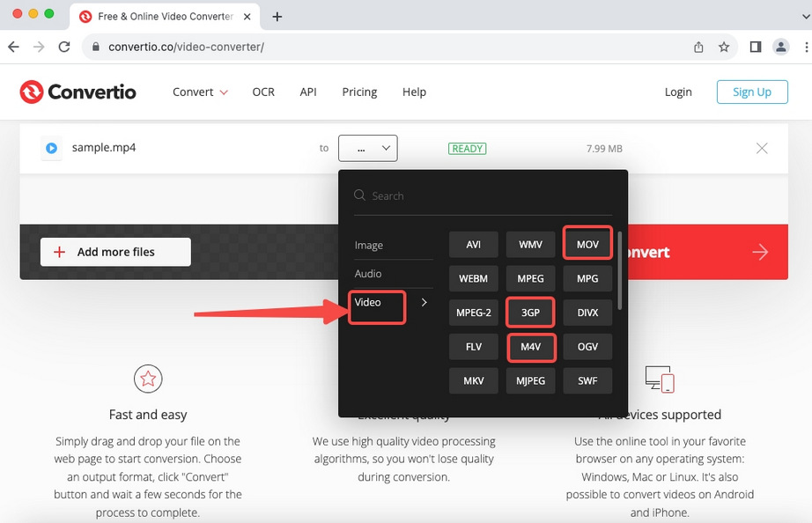Start conversion with the red Convert button
This screenshot has height=523, width=812.
[707, 252]
